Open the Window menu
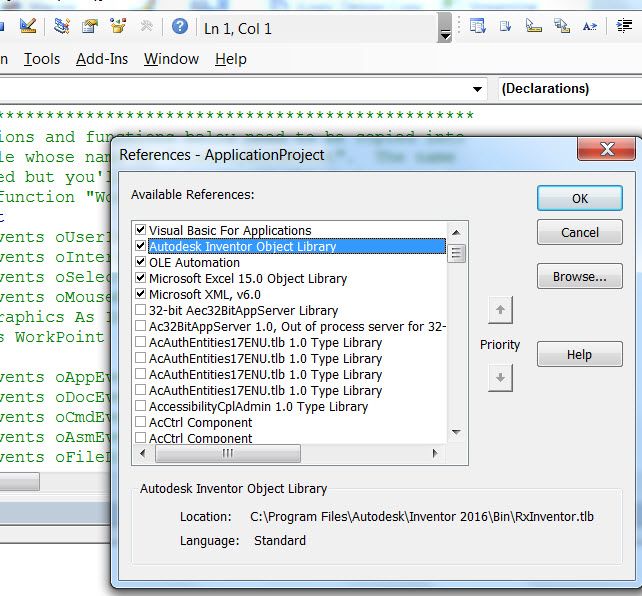The image size is (642, 596). [171, 59]
